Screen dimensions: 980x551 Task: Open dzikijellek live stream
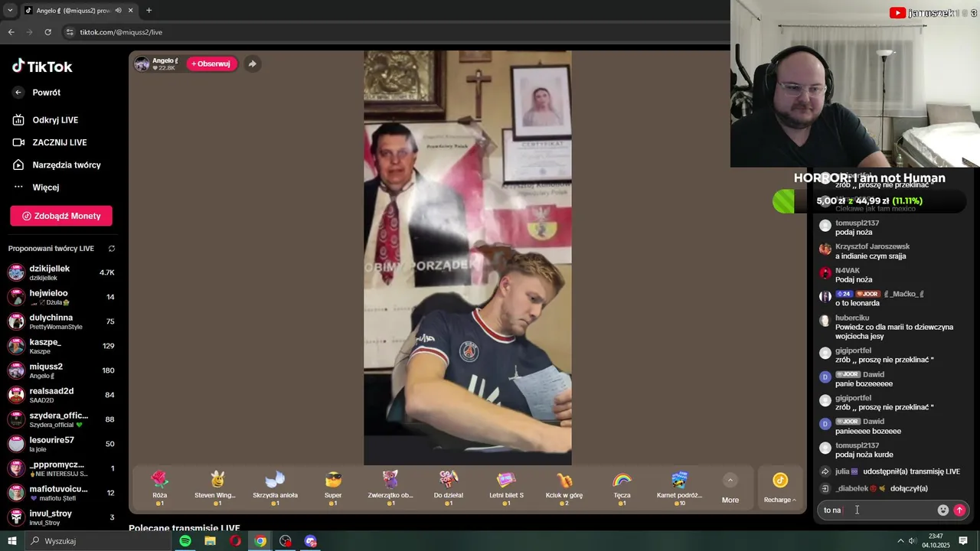(x=61, y=272)
